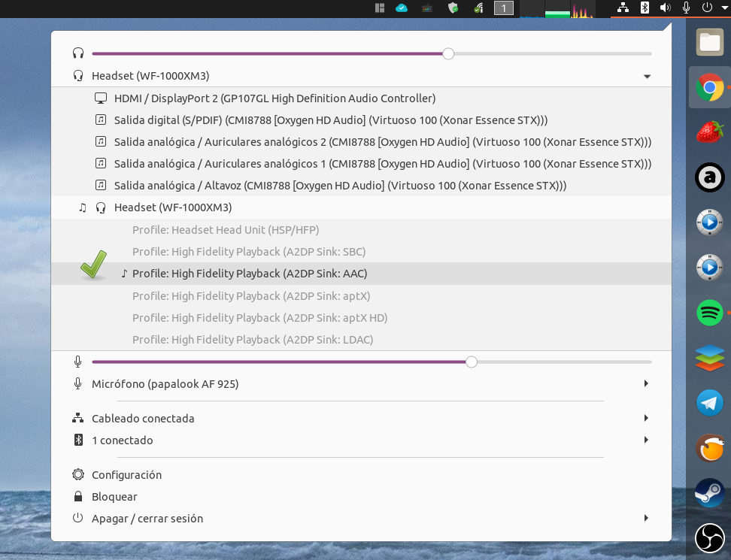Click the headphones icon beside volume slider
731x560 pixels.
pos(78,53)
